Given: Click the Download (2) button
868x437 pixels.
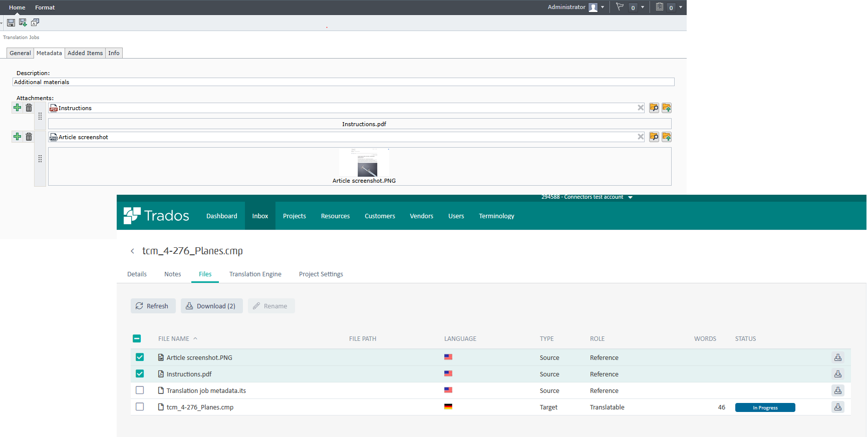Looking at the screenshot, I should point(211,306).
